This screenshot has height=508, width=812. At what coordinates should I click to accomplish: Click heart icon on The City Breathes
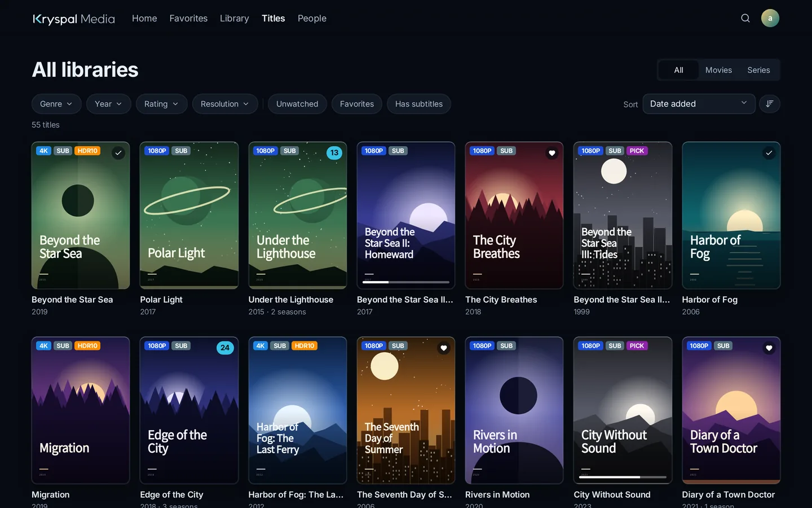coord(552,153)
